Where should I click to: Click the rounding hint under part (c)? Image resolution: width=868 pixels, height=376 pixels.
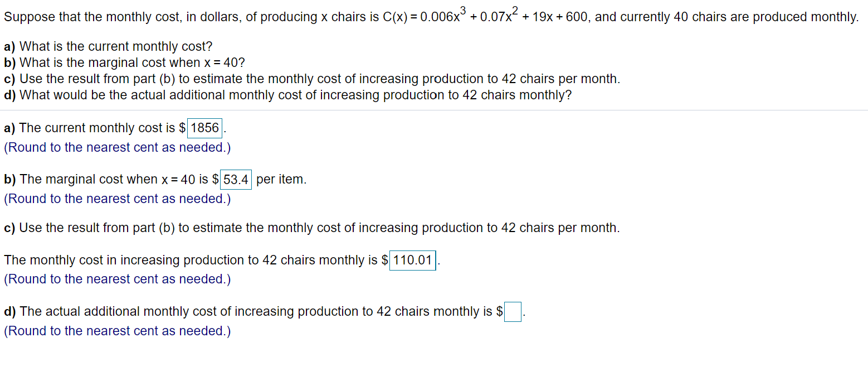(x=116, y=279)
